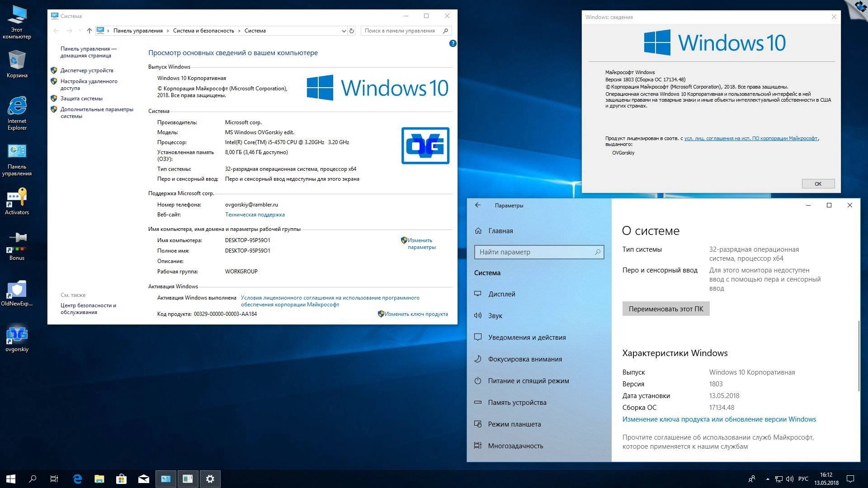Expand the address bar dropdown in System window

pyautogui.click(x=344, y=31)
